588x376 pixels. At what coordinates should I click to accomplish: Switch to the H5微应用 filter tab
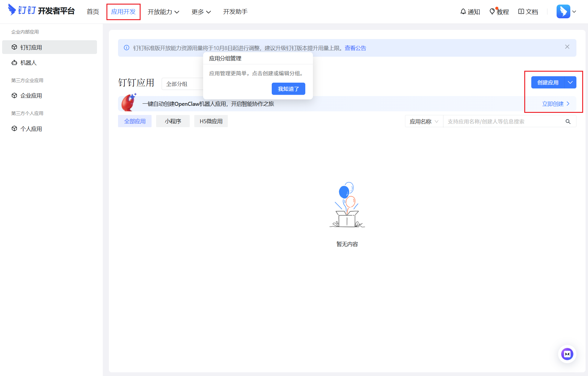pyautogui.click(x=211, y=121)
